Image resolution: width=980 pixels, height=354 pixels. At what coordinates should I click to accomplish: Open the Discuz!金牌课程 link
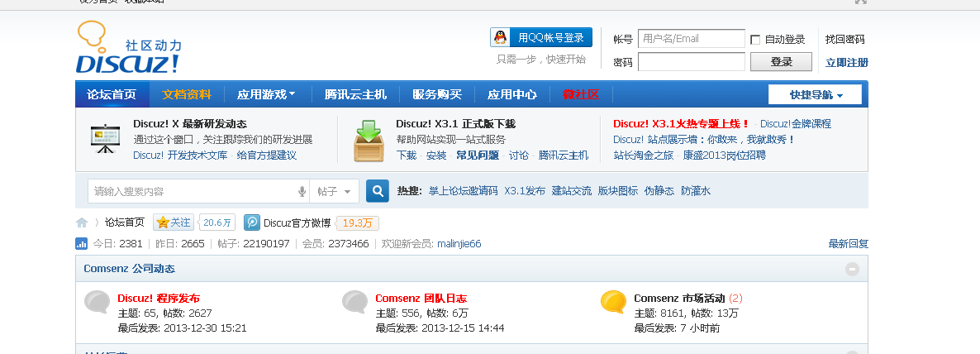click(796, 124)
